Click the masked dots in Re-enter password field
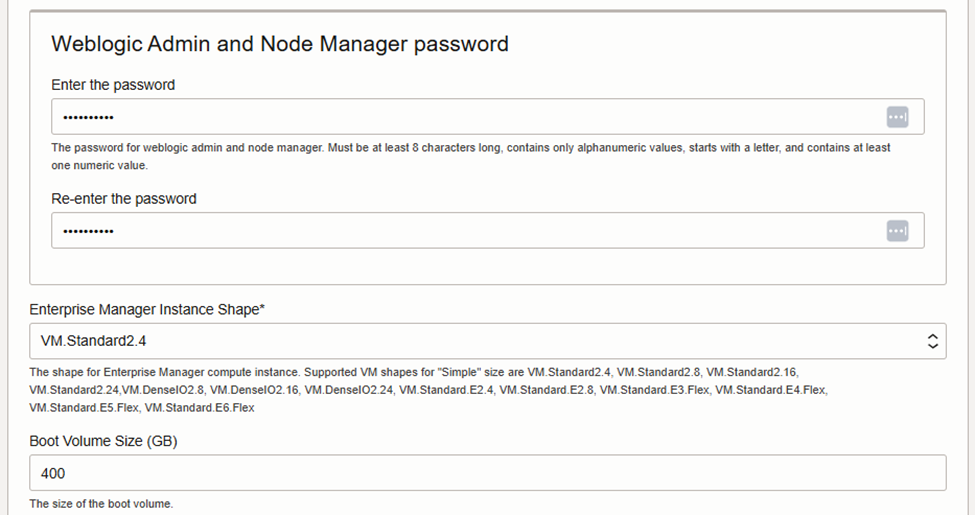 pyautogui.click(x=88, y=231)
